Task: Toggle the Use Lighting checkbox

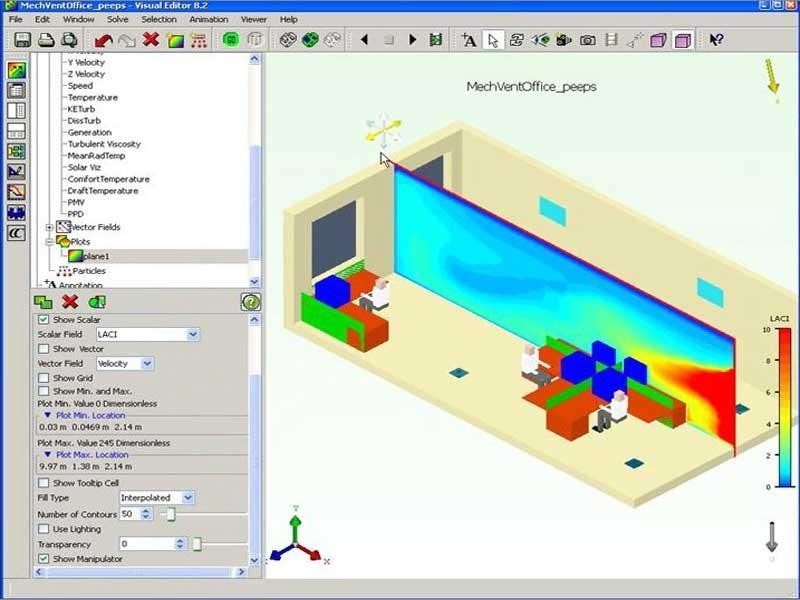Action: [44, 528]
